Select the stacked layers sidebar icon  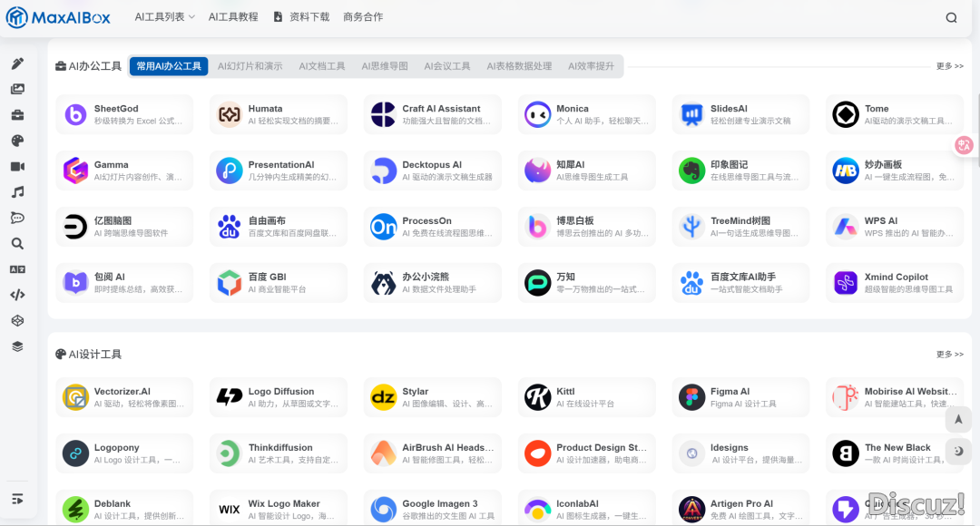tap(17, 346)
